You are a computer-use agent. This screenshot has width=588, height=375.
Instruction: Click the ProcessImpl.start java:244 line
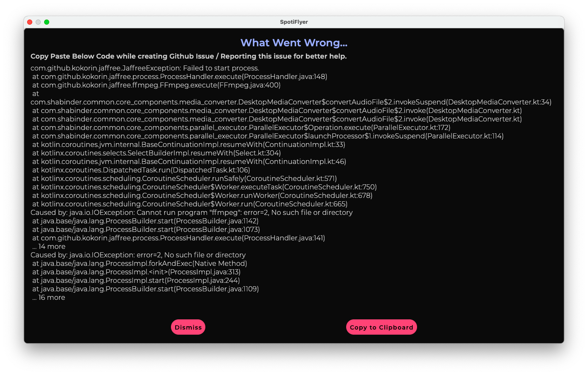click(x=136, y=280)
